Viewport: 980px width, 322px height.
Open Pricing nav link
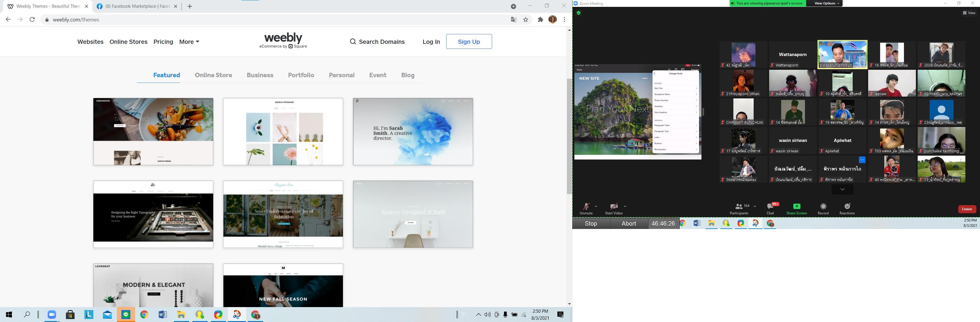(163, 42)
